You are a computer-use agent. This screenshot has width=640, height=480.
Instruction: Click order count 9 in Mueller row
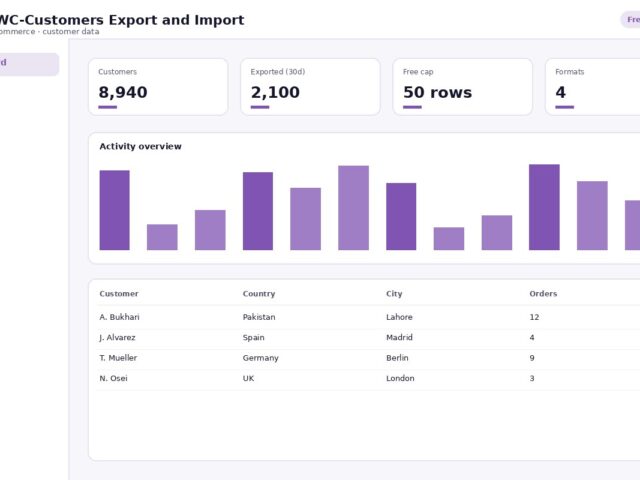tap(532, 358)
